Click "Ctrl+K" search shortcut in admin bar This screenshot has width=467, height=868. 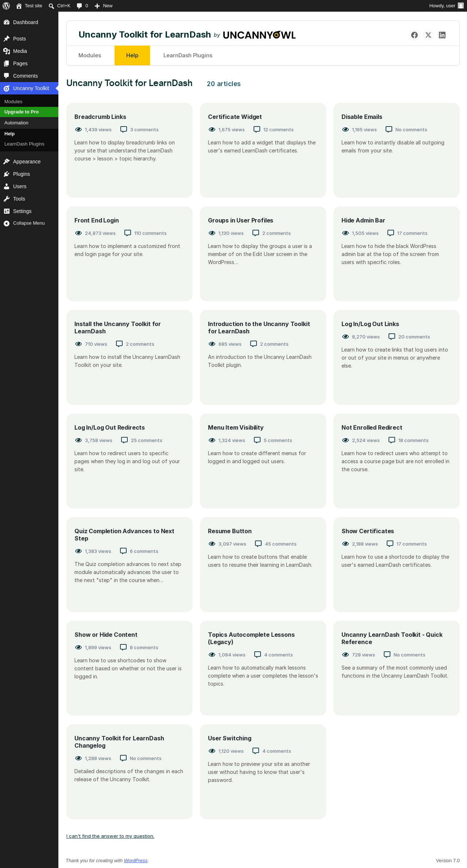point(64,6)
